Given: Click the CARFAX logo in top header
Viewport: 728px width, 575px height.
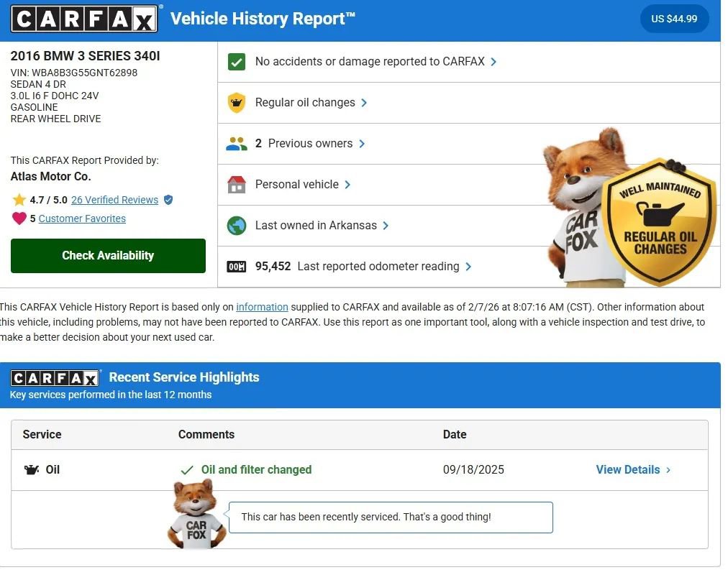Looking at the screenshot, I should [x=84, y=19].
